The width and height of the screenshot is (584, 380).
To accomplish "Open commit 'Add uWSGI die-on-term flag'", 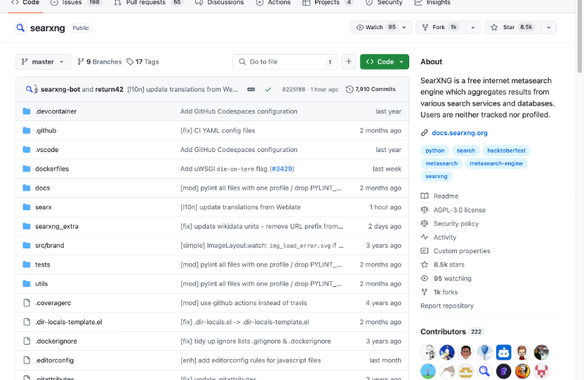I will click(x=223, y=169).
